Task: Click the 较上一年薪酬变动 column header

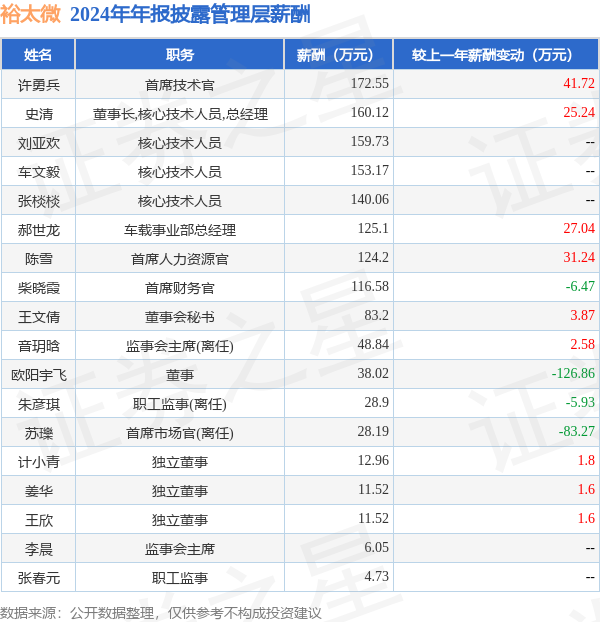Action: (x=496, y=54)
